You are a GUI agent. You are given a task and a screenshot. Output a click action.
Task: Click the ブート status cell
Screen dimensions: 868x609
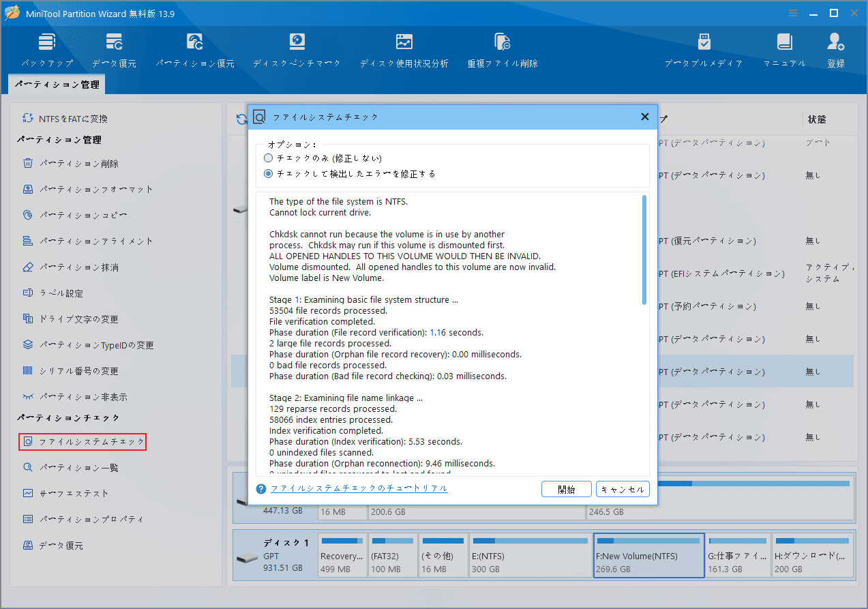(x=818, y=143)
